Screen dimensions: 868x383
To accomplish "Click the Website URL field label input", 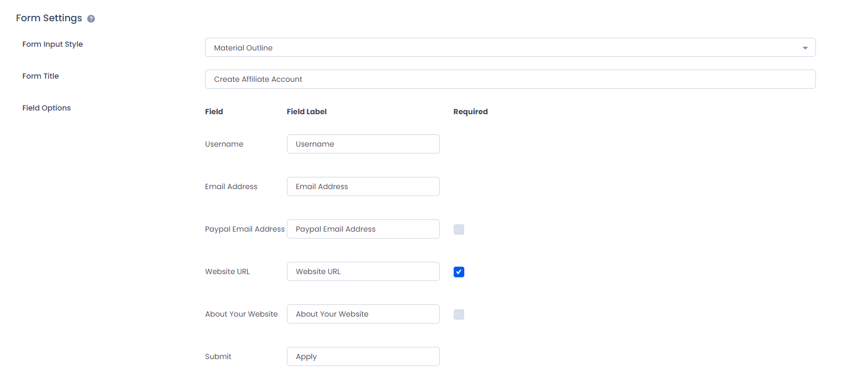I will [363, 271].
